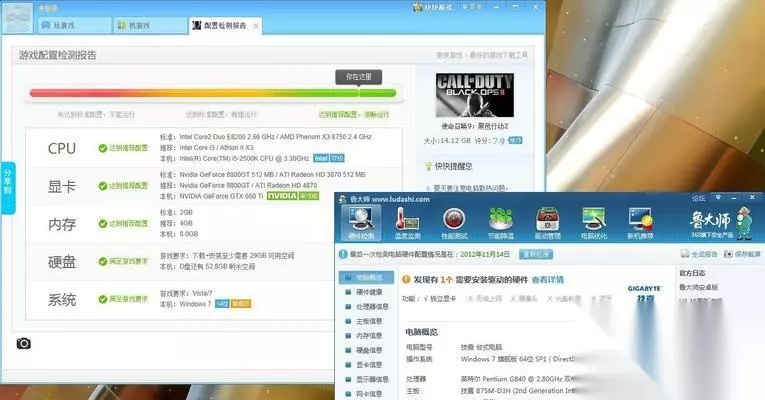Close the 配置检测报告 tab
The width and height of the screenshot is (765, 400).
coord(256,26)
